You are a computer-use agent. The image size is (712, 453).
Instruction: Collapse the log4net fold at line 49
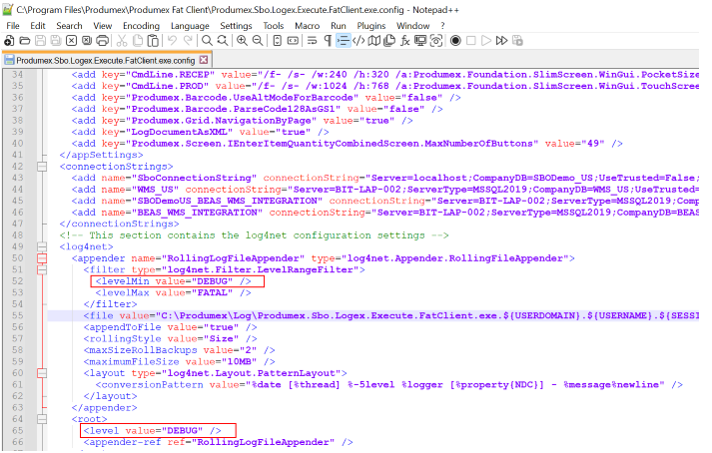[x=42, y=247]
